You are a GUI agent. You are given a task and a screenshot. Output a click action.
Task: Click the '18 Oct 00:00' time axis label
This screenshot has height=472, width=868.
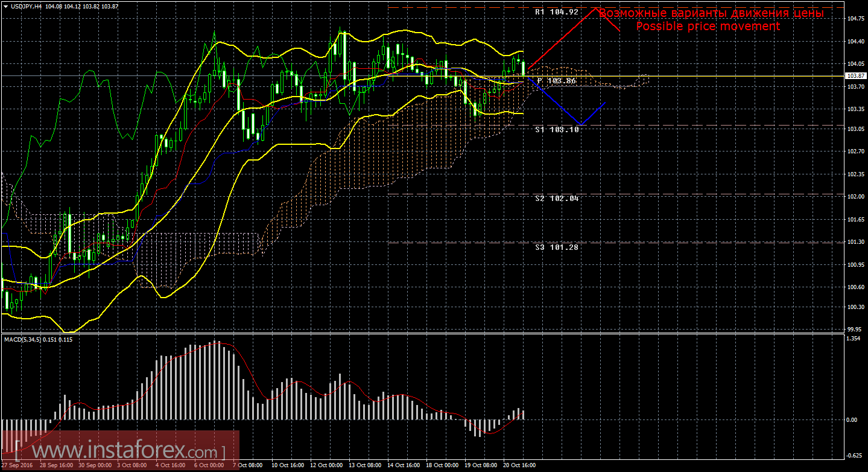(442, 465)
